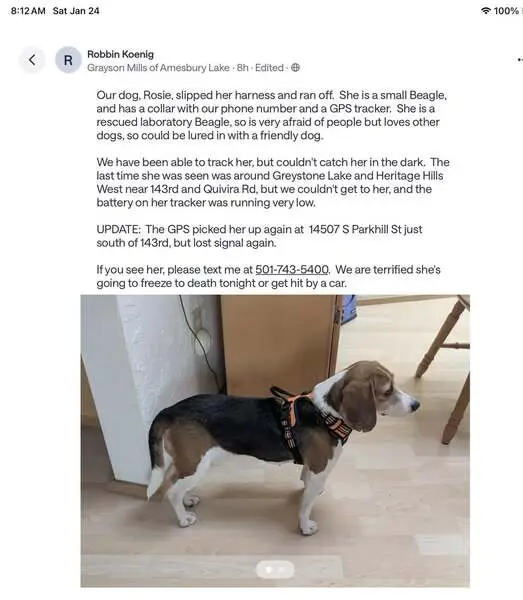This screenshot has height=600, width=523.
Task: Click the 8h post timestamp
Action: tap(243, 68)
